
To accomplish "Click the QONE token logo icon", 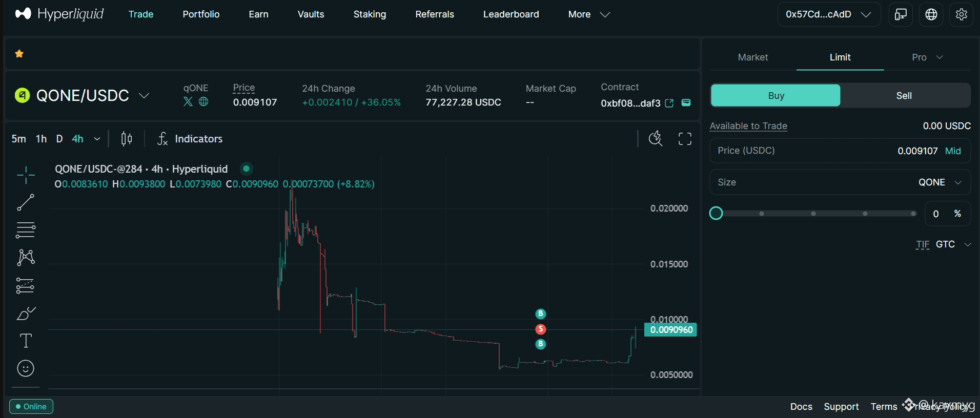I will coord(22,95).
